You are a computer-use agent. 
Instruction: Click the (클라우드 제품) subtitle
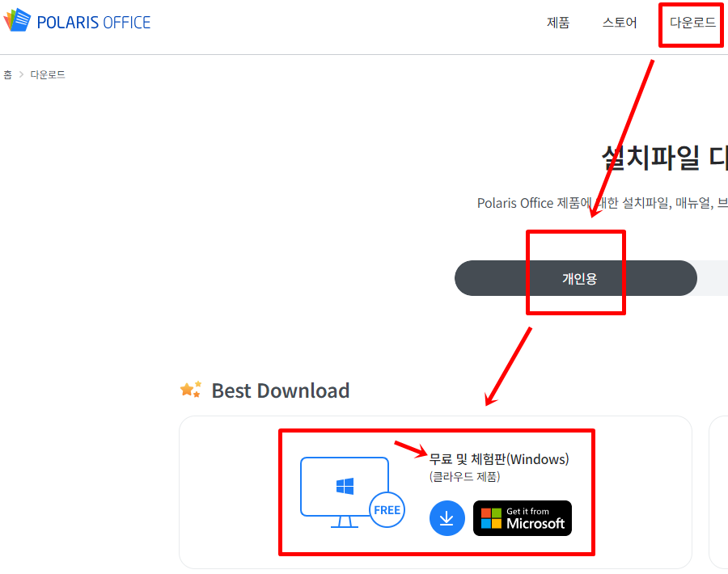[x=465, y=476]
